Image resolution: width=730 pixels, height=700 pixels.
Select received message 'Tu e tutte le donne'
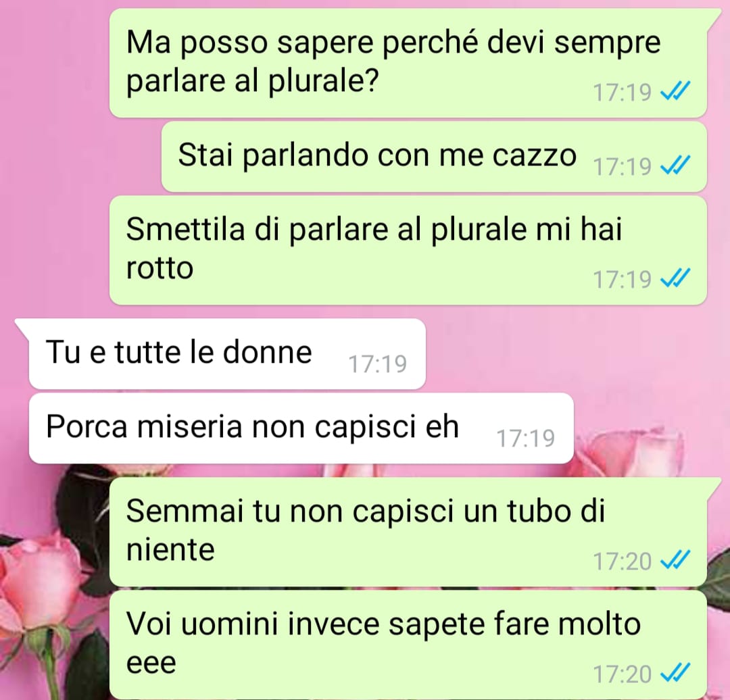(x=227, y=354)
